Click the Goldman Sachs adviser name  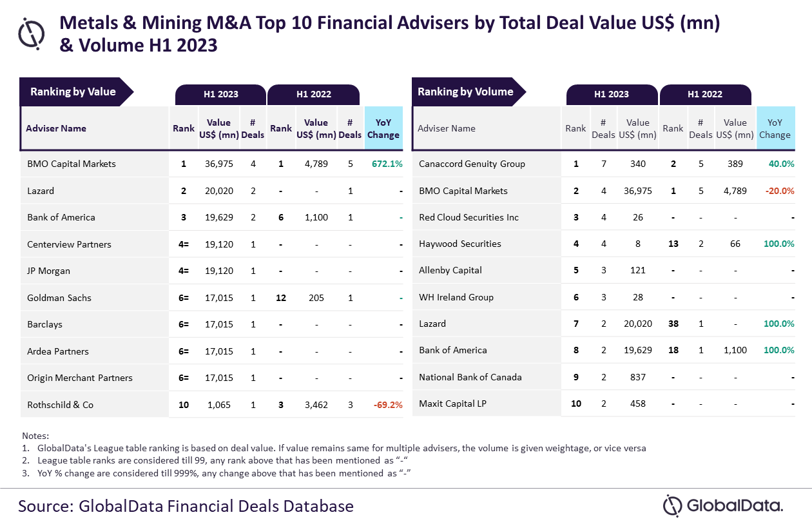[59, 298]
